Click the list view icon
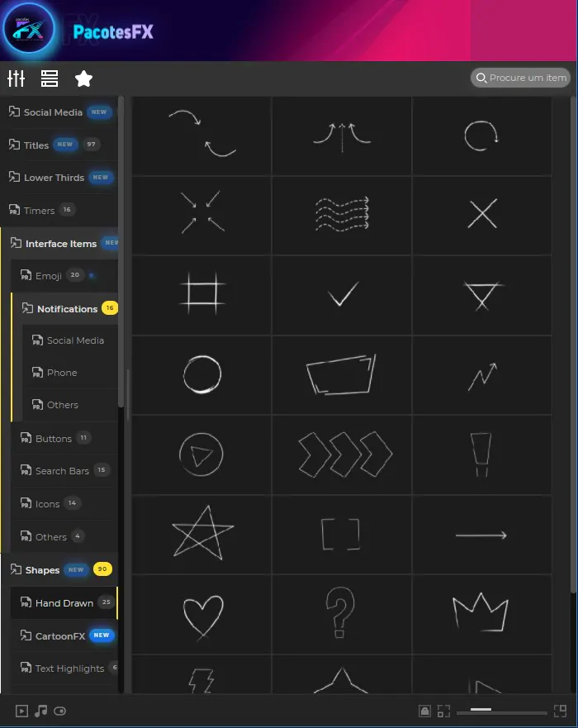 point(50,79)
